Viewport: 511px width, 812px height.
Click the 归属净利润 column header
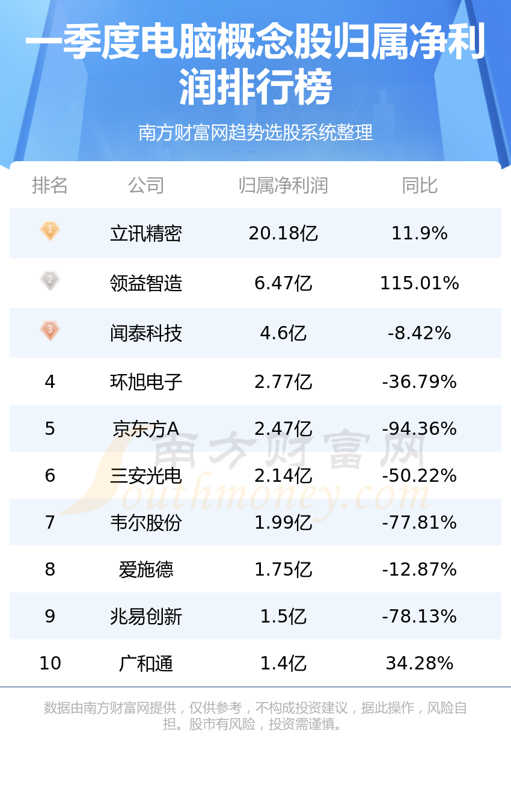[x=283, y=185]
